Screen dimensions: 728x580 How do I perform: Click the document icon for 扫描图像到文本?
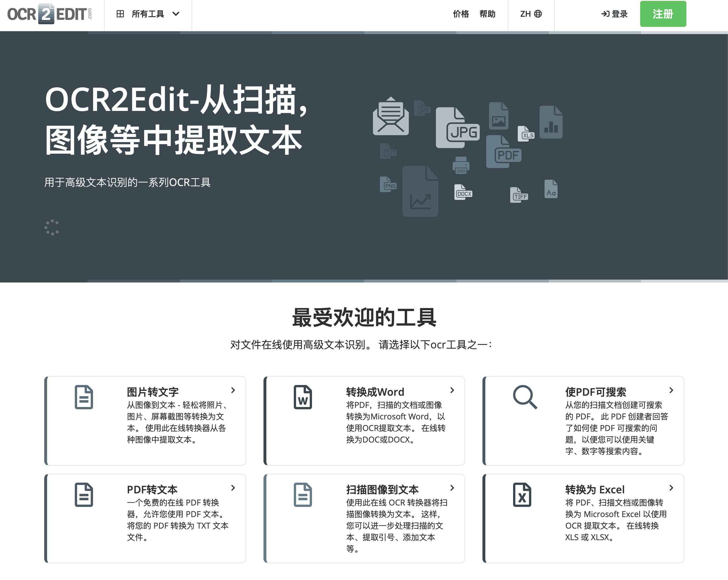coord(302,495)
